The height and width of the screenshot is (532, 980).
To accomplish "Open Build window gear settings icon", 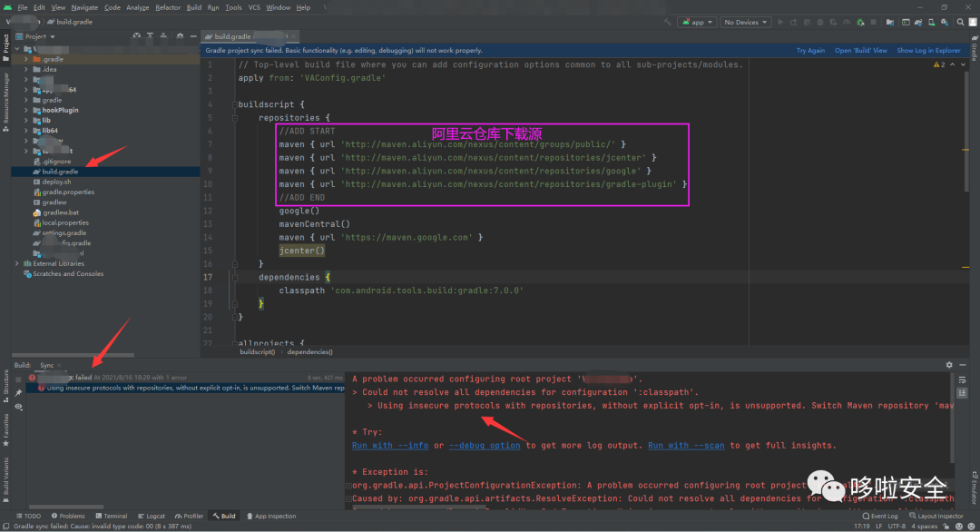I will 949,365.
